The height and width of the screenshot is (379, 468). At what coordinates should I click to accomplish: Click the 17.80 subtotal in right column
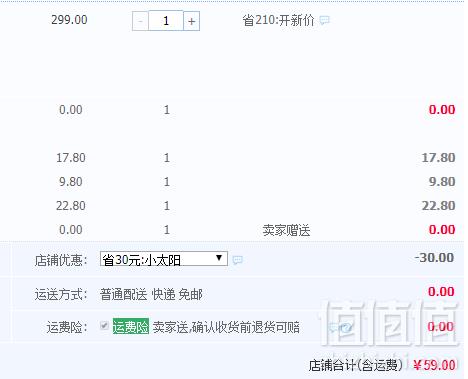click(x=438, y=158)
